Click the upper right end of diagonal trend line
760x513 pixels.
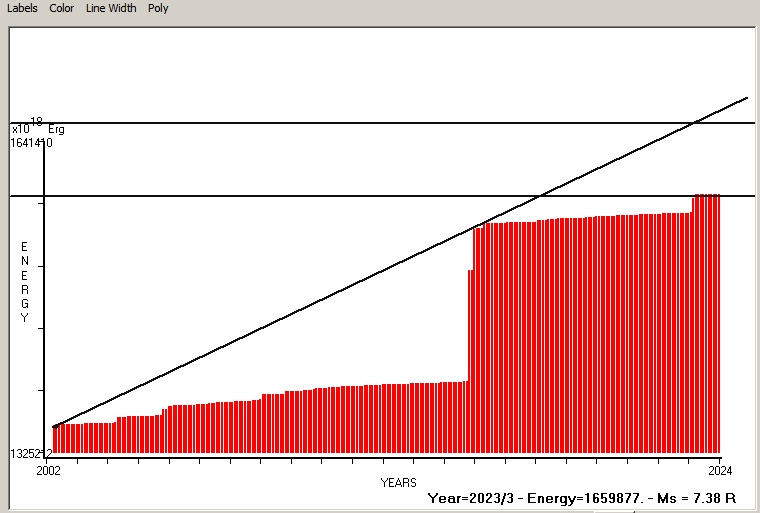coord(746,99)
